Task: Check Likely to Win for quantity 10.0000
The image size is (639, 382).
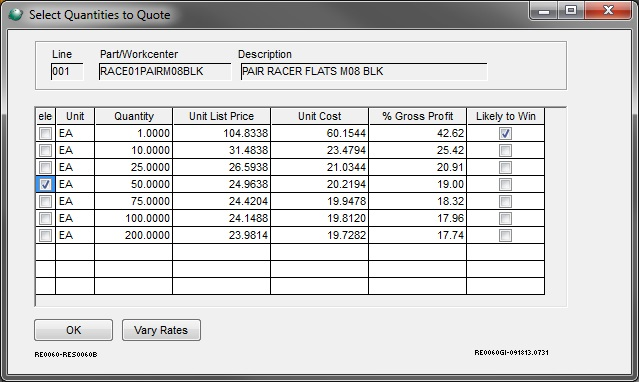Action: tap(505, 150)
